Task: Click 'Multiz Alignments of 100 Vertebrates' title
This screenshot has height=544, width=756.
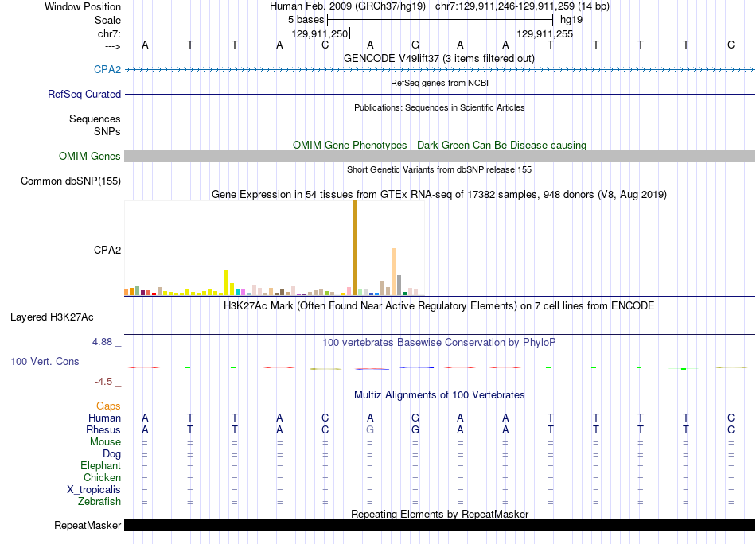Action: coord(439,394)
